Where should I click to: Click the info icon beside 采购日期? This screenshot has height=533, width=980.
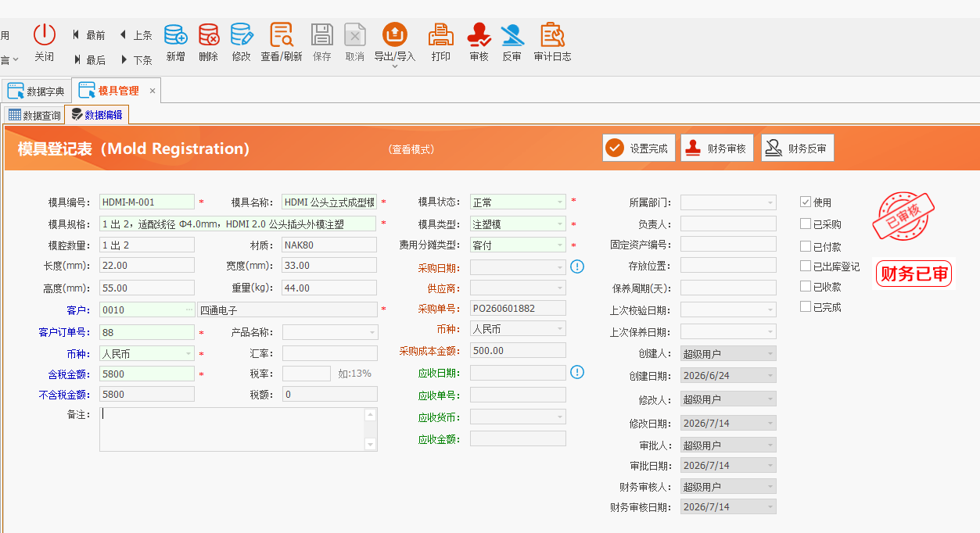pyautogui.click(x=577, y=266)
